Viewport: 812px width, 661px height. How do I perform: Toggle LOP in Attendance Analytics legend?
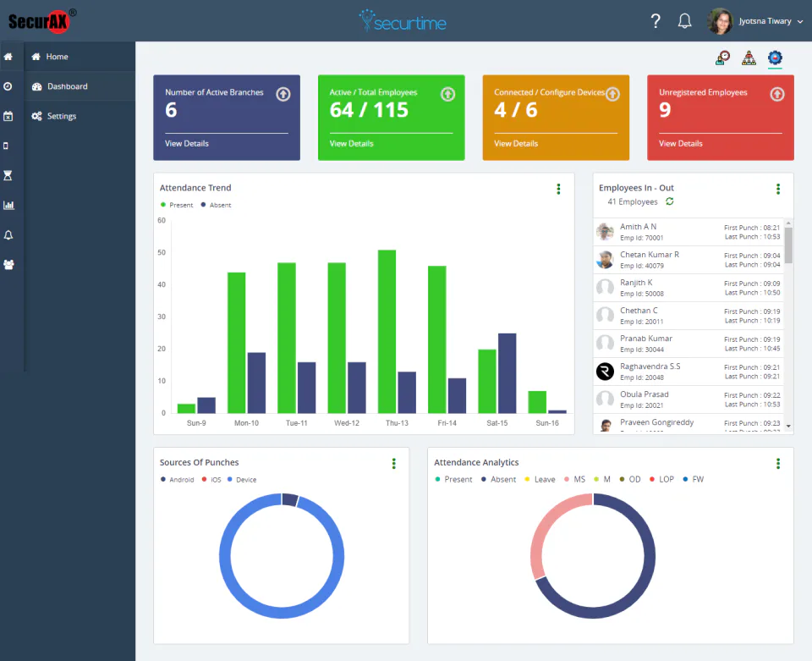[661, 480]
